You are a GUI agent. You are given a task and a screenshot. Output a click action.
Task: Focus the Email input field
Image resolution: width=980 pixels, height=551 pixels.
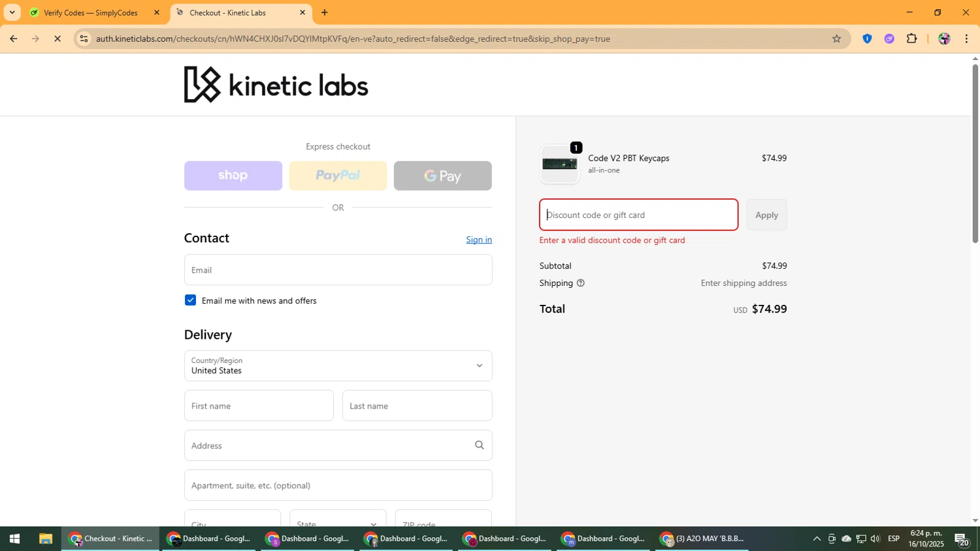click(338, 270)
